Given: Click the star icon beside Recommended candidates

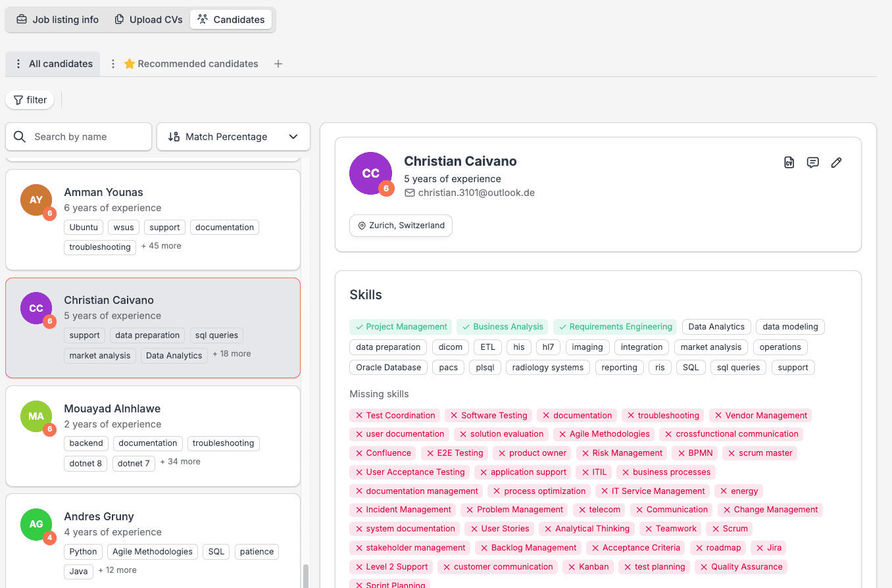Looking at the screenshot, I should 129,63.
